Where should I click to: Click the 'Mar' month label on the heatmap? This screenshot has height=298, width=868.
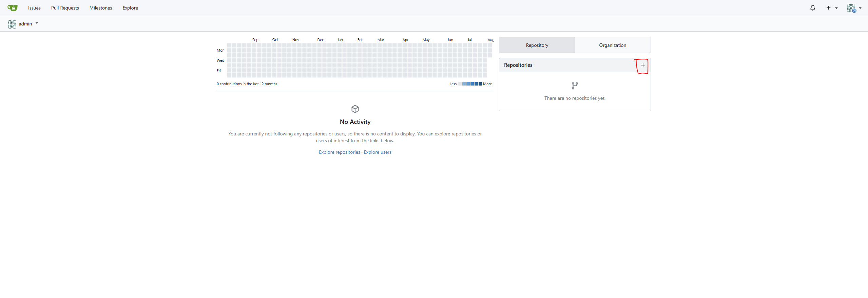381,40
